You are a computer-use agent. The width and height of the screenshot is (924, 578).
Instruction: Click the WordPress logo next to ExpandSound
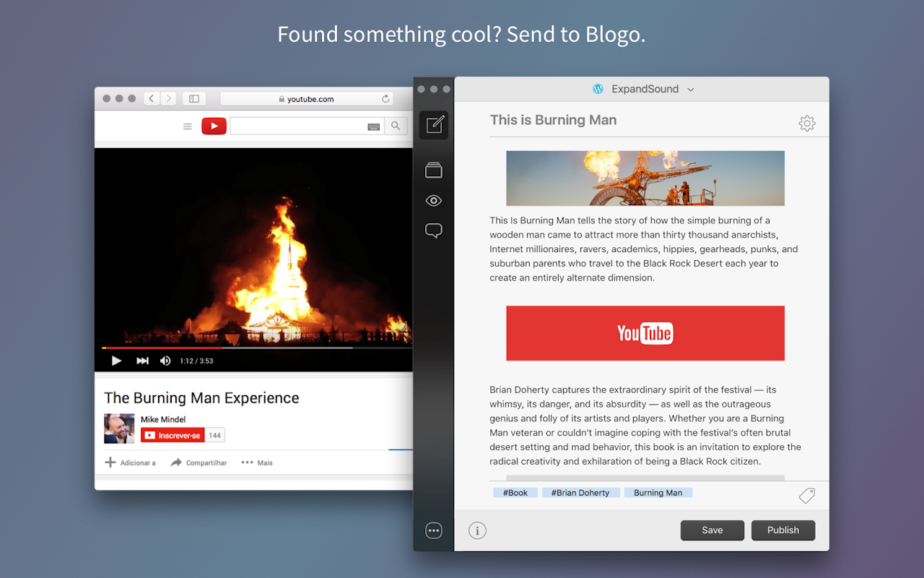pyautogui.click(x=598, y=89)
